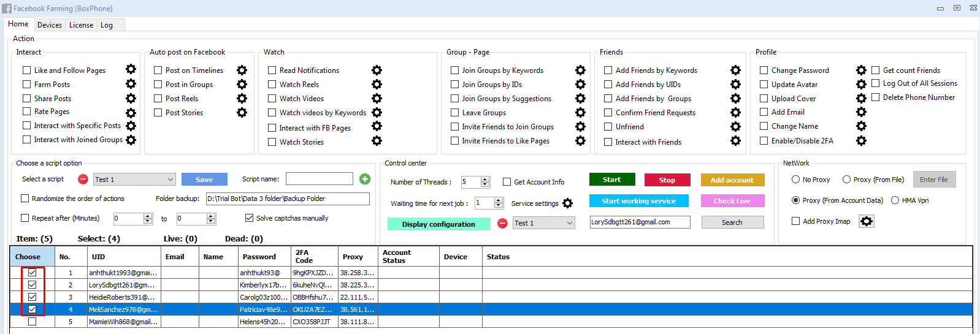Image resolution: width=980 pixels, height=334 pixels.
Task: Open Add Proxy Imap gear settings
Action: click(866, 221)
